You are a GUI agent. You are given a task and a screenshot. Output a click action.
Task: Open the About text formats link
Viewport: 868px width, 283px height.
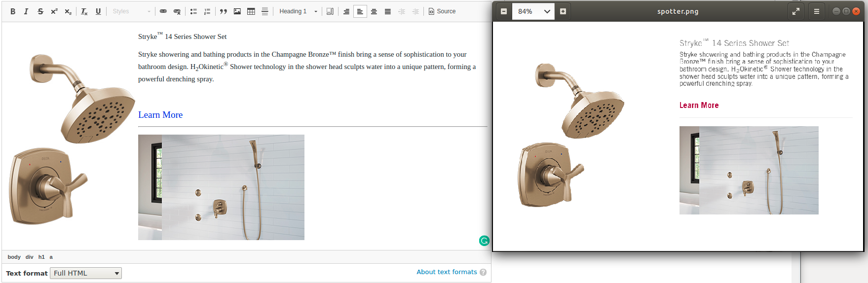(x=447, y=272)
